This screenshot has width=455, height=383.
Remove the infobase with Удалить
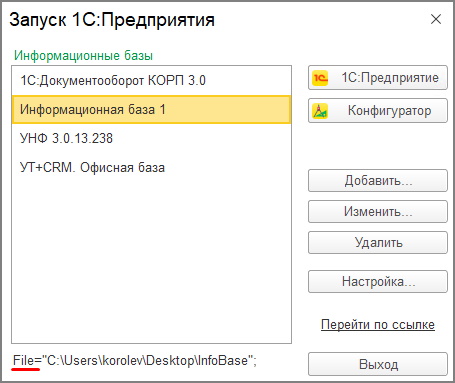[x=378, y=243]
